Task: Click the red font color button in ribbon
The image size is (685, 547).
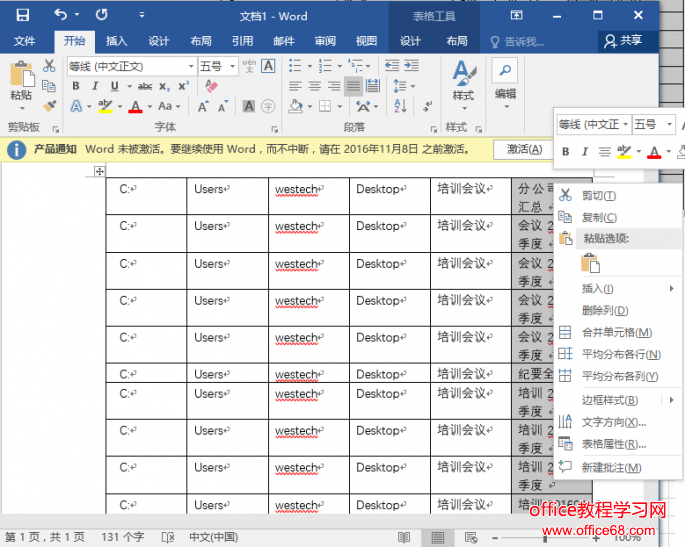Action: (x=136, y=106)
